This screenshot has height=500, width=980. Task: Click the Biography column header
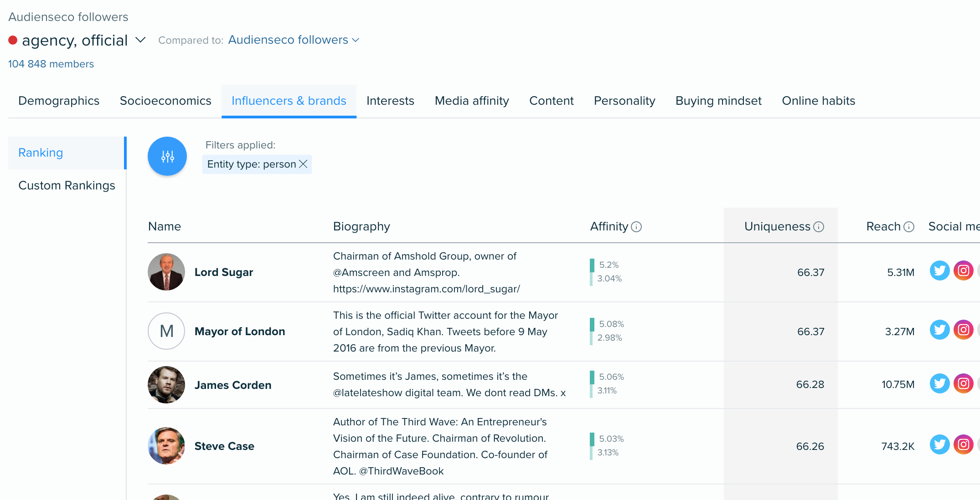pyautogui.click(x=361, y=227)
